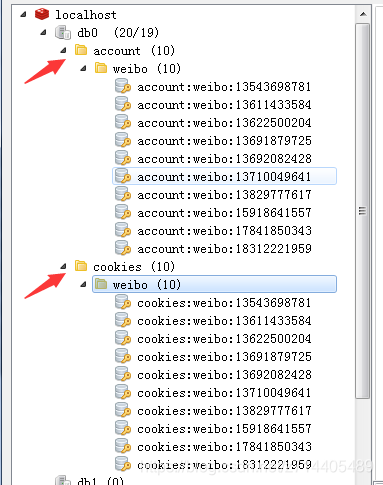Screen dimensions: 383x485
Task: Click key icon of cookies:weibo:13829777617
Action: (123, 410)
